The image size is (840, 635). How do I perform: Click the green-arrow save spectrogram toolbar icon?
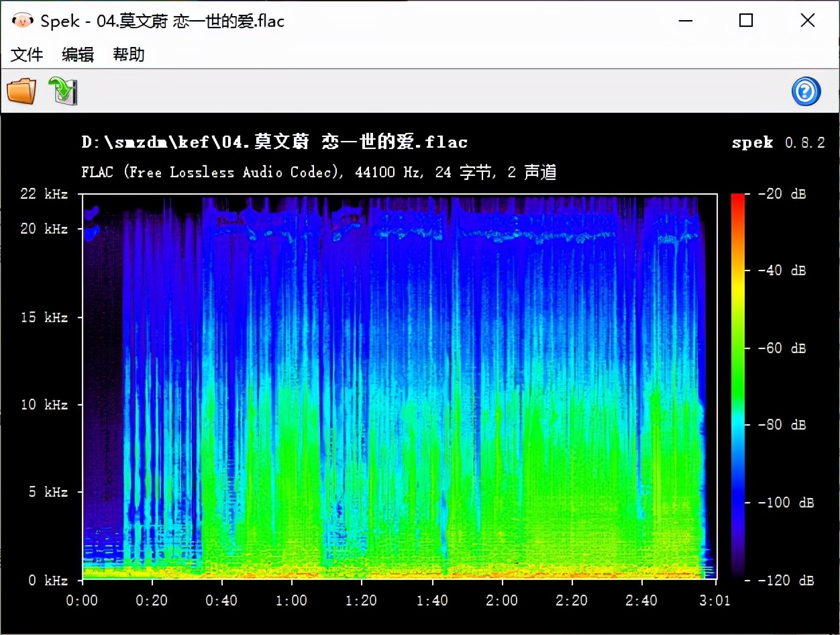point(64,91)
